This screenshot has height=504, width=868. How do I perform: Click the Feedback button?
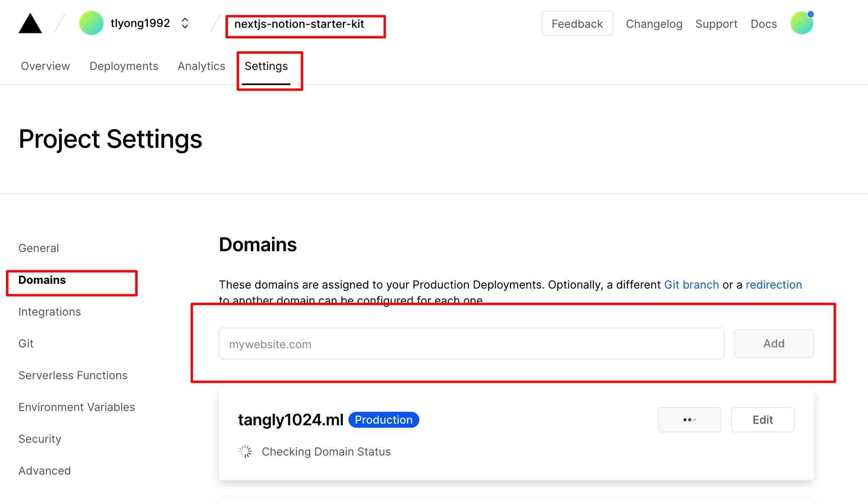click(577, 24)
